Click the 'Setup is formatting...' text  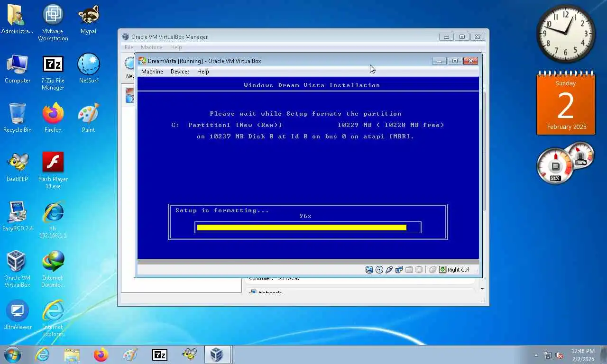[222, 210]
